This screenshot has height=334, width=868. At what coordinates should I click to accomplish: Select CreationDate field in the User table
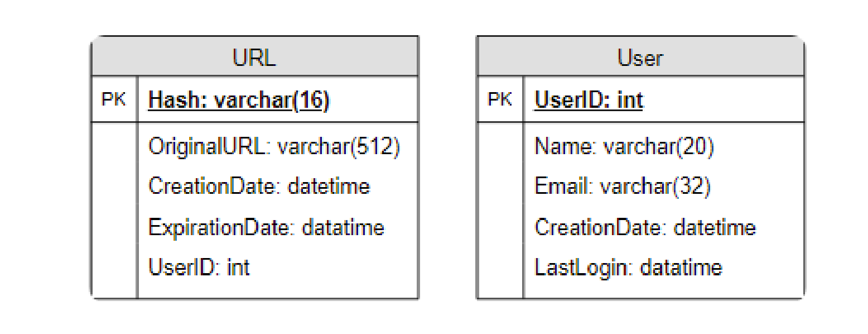(645, 227)
